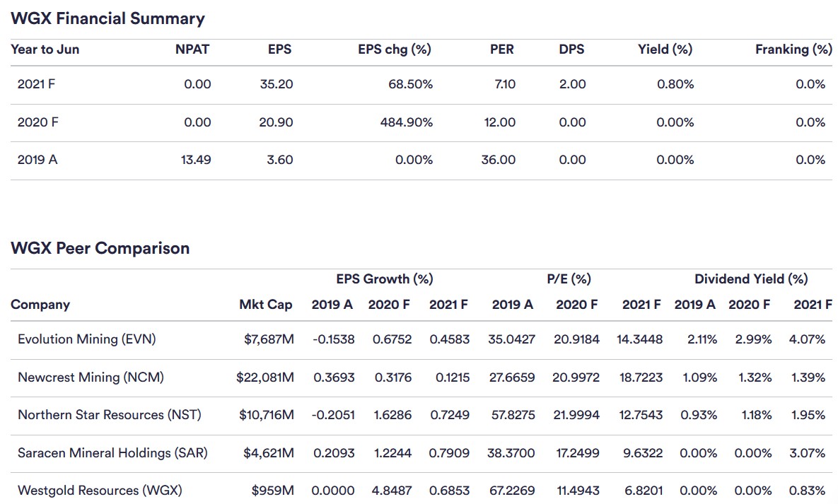Select the 2019 A financial summary row
Screen dimensions: 838x504
37,160
